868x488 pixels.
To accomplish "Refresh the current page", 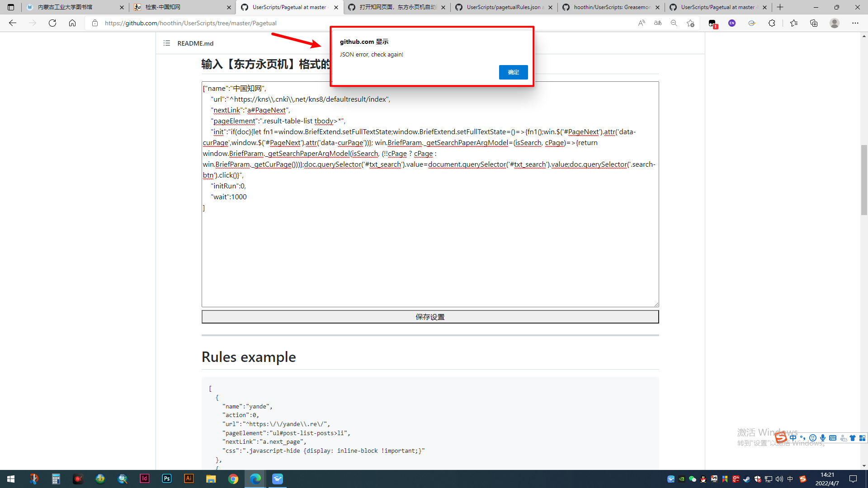I will pos(52,23).
